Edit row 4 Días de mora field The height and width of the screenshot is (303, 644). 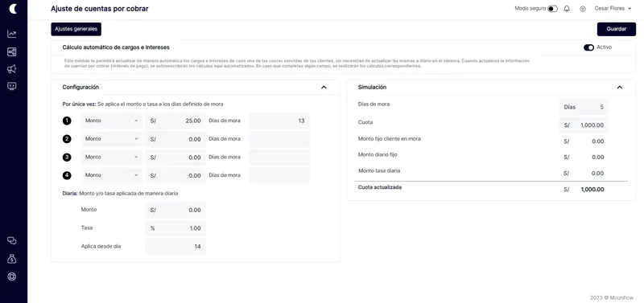[x=279, y=175]
